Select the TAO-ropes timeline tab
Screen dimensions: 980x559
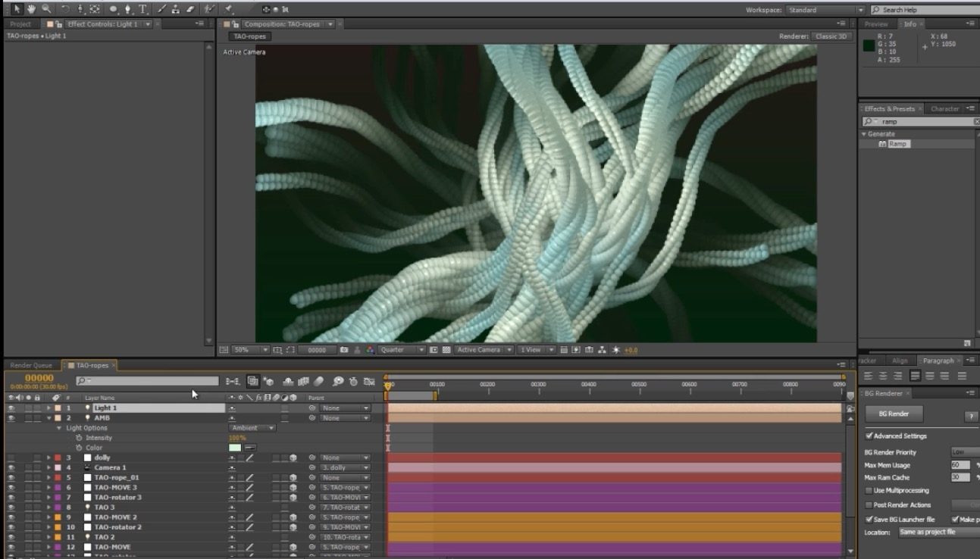[91, 365]
